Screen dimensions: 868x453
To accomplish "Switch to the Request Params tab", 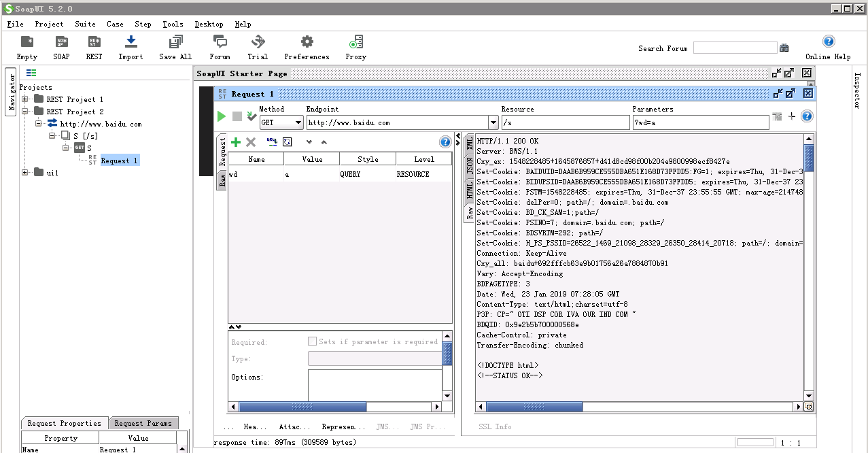I will [143, 422].
